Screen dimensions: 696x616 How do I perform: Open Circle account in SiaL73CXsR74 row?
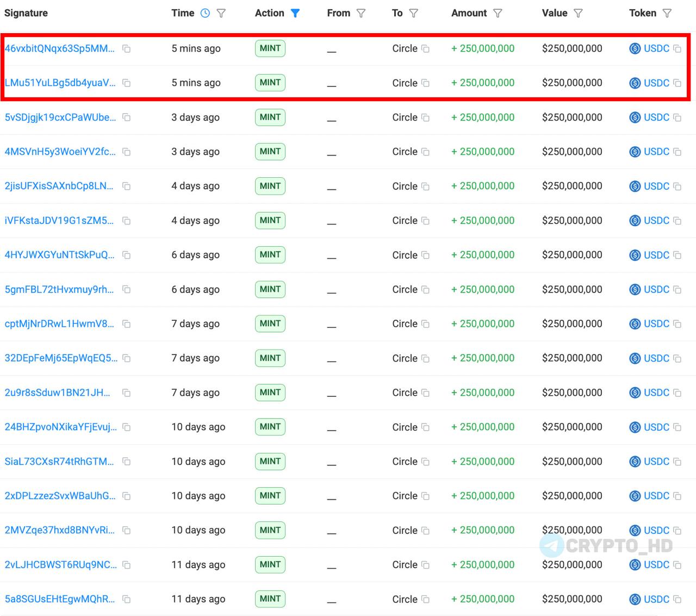[x=405, y=461]
